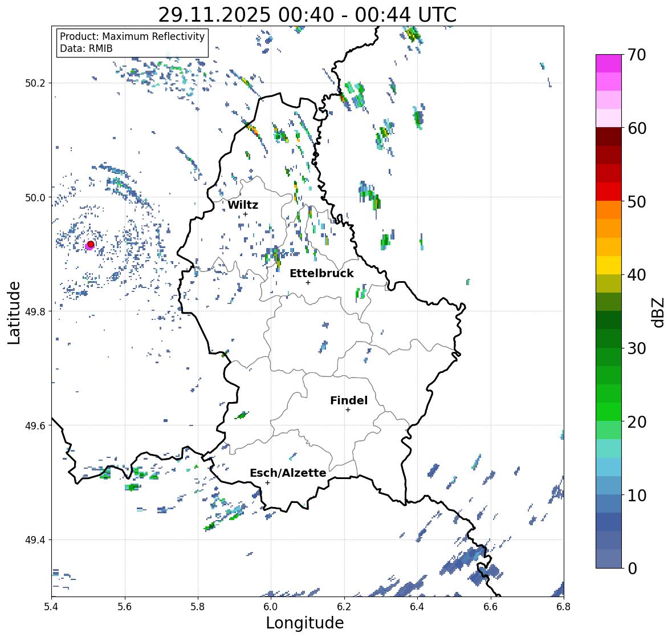Click the plus marker below Esch/Alzette

267,482
